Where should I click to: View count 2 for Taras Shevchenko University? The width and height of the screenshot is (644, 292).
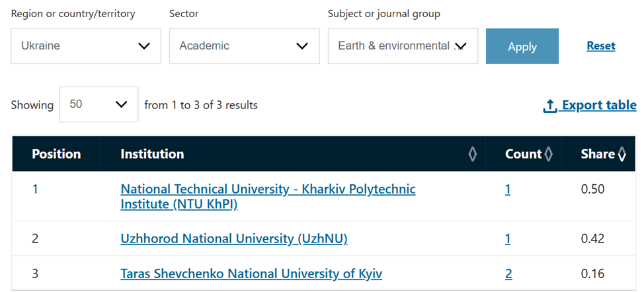coord(508,274)
